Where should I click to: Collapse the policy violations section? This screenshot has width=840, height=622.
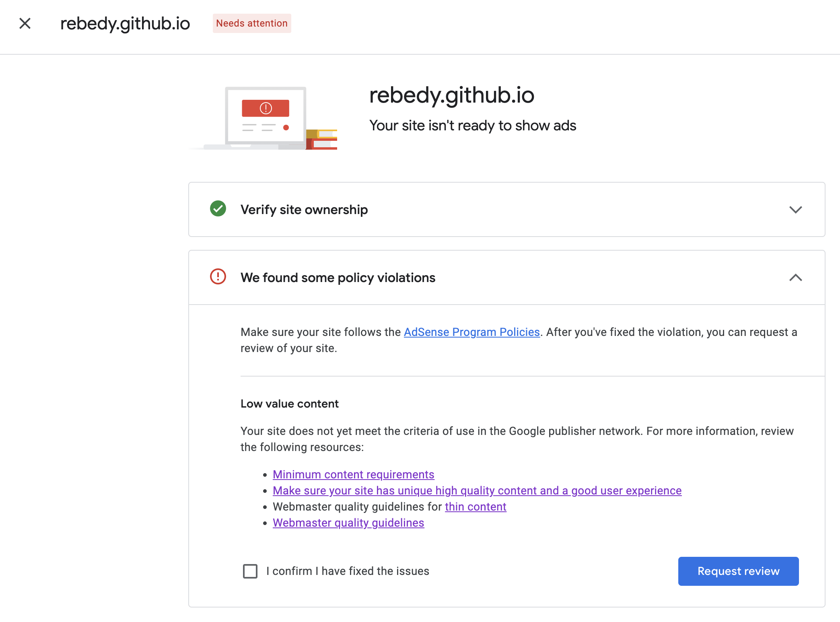795,278
